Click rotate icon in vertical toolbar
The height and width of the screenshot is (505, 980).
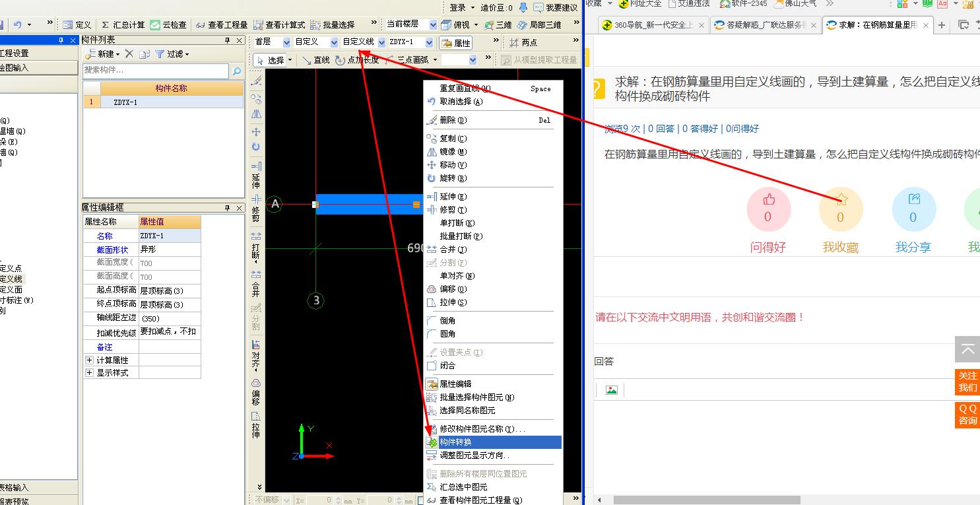[256, 147]
